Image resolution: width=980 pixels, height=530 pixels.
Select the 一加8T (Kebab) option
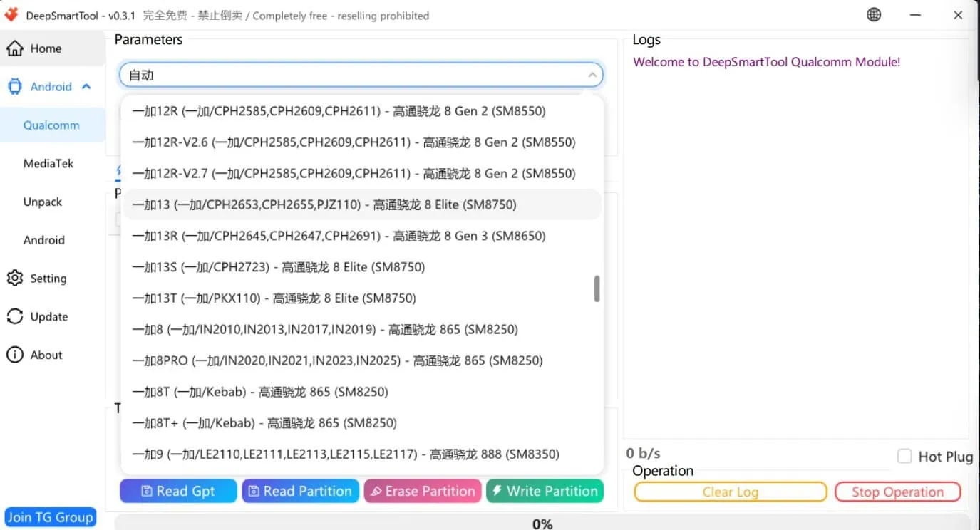click(362, 392)
